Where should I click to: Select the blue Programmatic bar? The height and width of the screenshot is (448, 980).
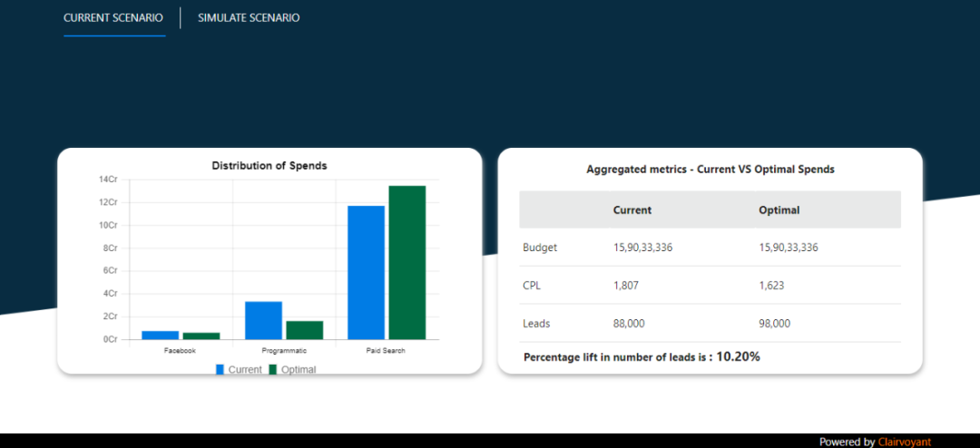[x=263, y=320]
